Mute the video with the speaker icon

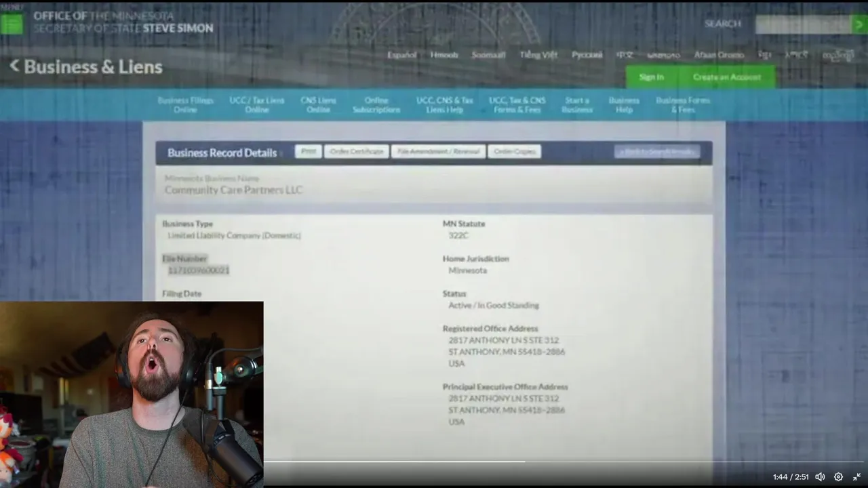click(x=820, y=477)
